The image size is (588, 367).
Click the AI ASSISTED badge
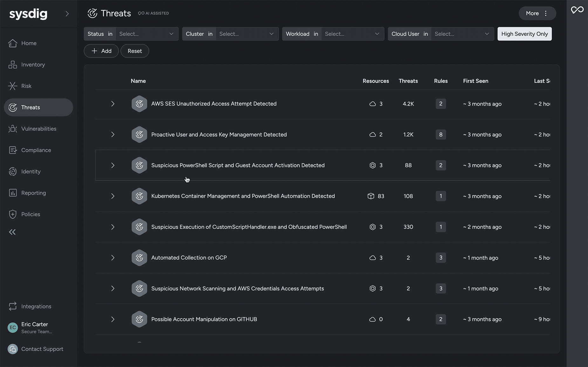pos(154,13)
